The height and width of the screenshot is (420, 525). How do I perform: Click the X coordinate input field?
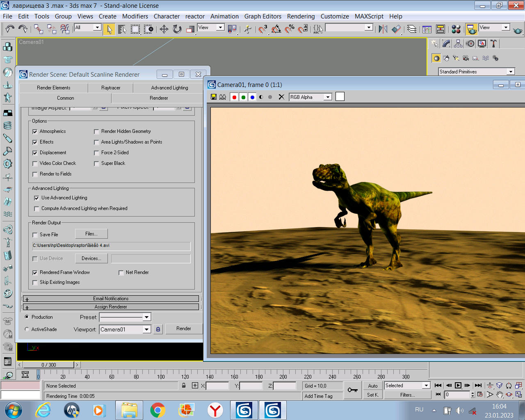[217, 386]
